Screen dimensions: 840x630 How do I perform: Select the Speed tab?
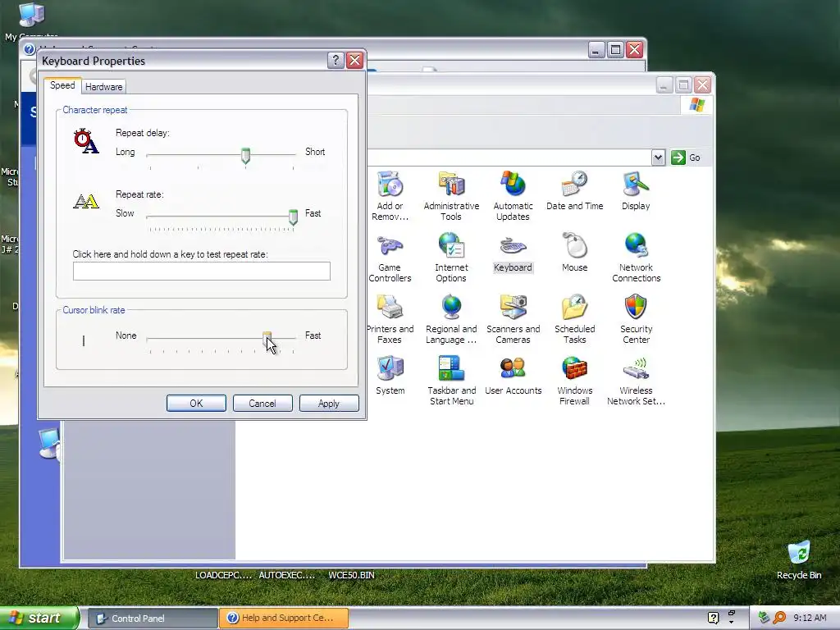tap(62, 85)
